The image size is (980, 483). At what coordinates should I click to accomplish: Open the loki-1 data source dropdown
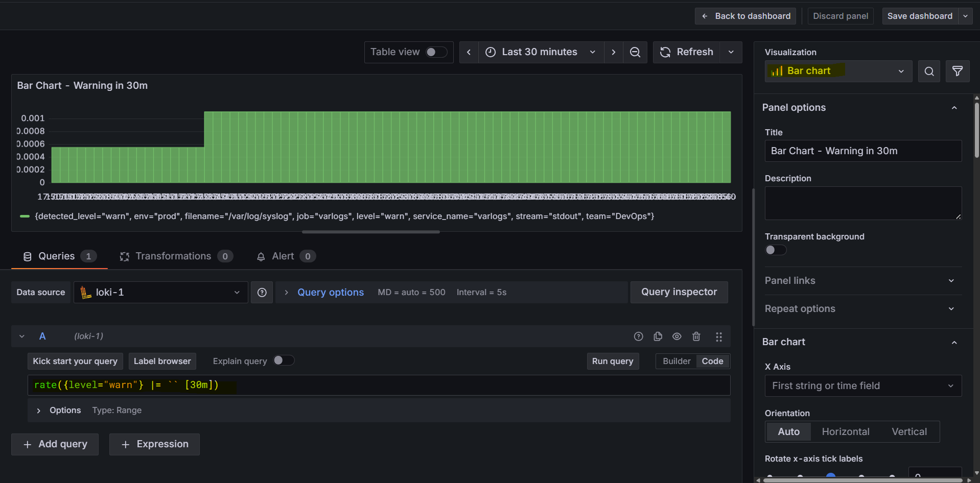160,293
